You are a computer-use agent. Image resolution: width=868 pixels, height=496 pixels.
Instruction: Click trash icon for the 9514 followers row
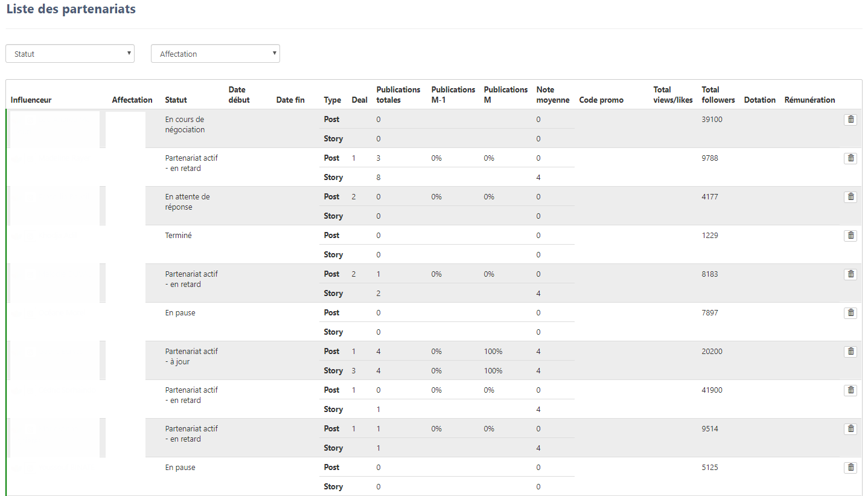point(850,429)
